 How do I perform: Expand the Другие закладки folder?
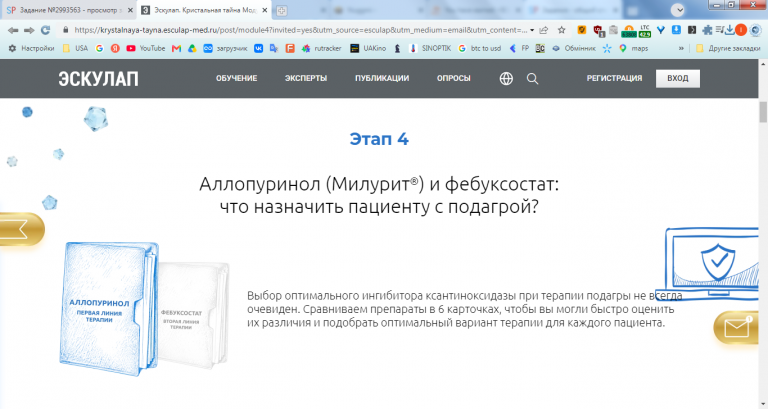coord(728,48)
